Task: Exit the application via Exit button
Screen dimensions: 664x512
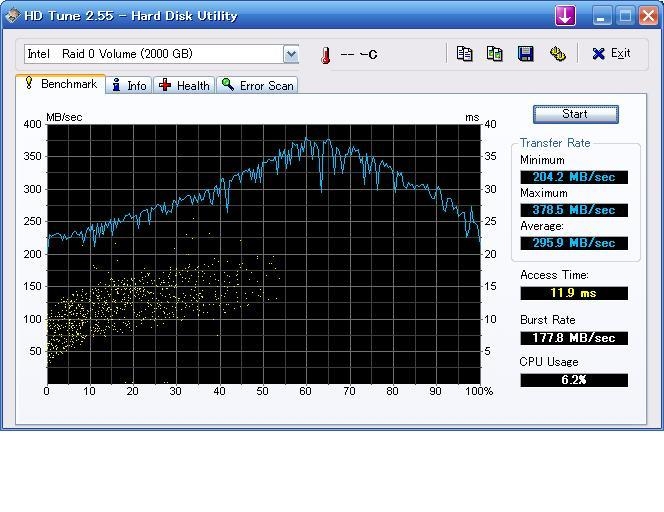Action: click(611, 53)
